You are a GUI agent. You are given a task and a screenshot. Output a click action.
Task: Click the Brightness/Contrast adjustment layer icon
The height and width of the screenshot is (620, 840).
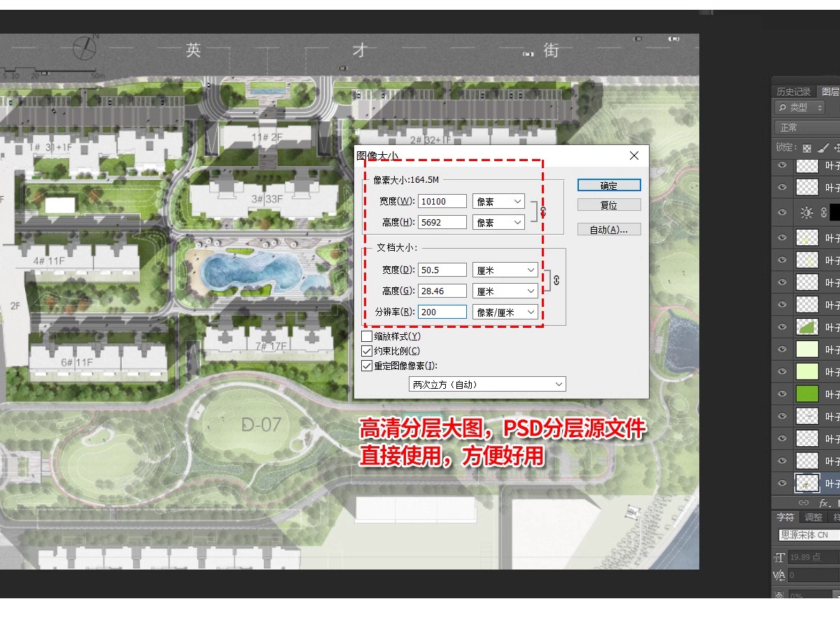[x=806, y=213]
